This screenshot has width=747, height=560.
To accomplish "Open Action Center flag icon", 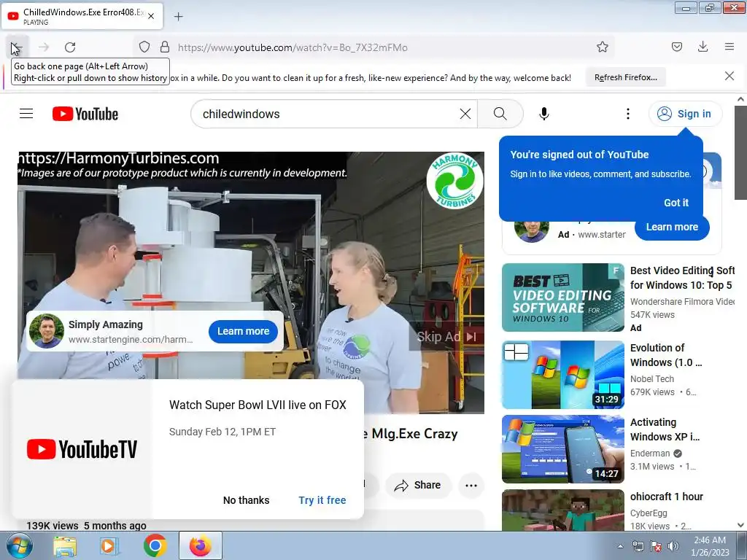I will pyautogui.click(x=656, y=546).
